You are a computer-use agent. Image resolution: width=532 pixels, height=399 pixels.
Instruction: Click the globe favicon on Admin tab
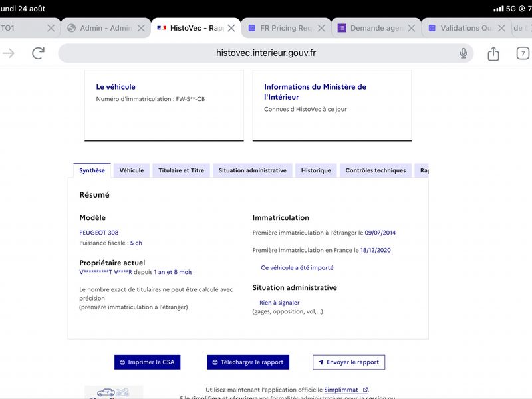(x=71, y=28)
